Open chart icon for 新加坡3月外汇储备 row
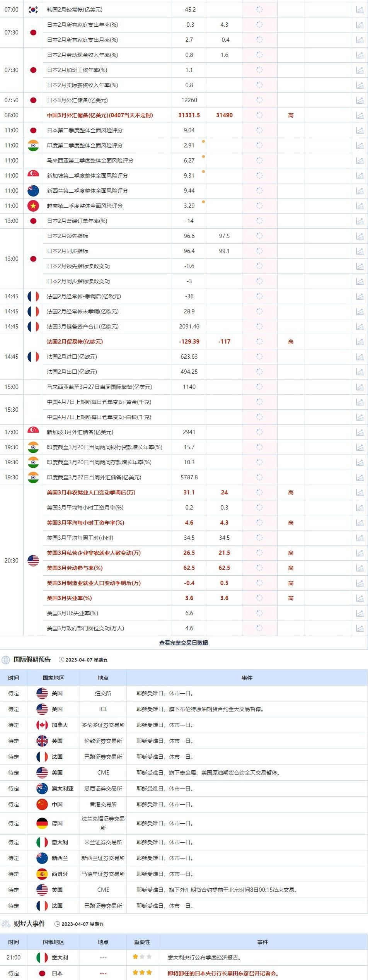This screenshot has width=368, height=980. click(x=359, y=432)
